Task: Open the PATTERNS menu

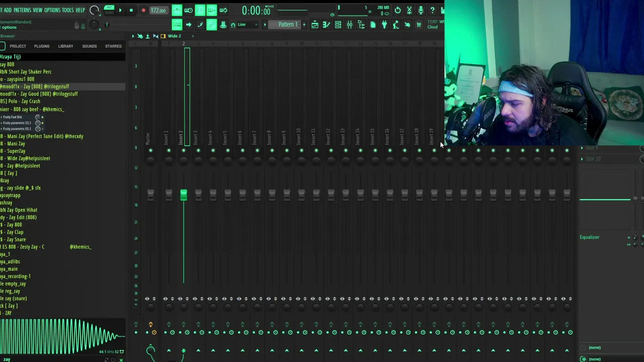Action: (x=22, y=10)
